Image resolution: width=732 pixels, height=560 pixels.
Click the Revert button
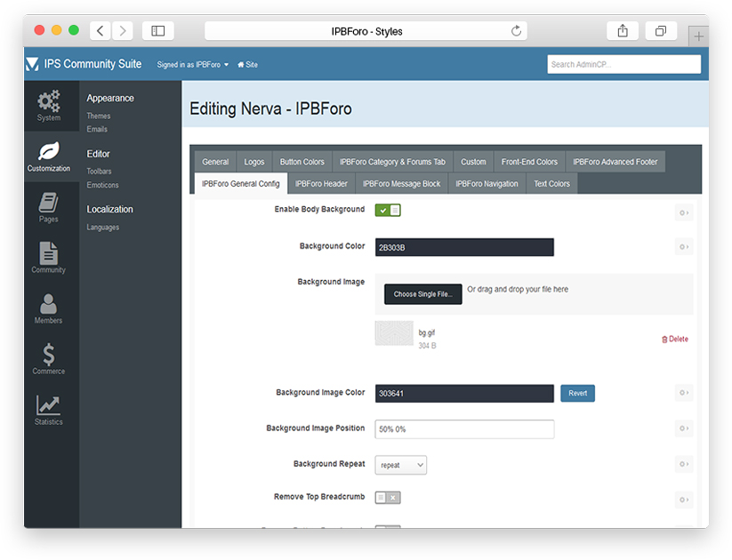[x=577, y=393]
